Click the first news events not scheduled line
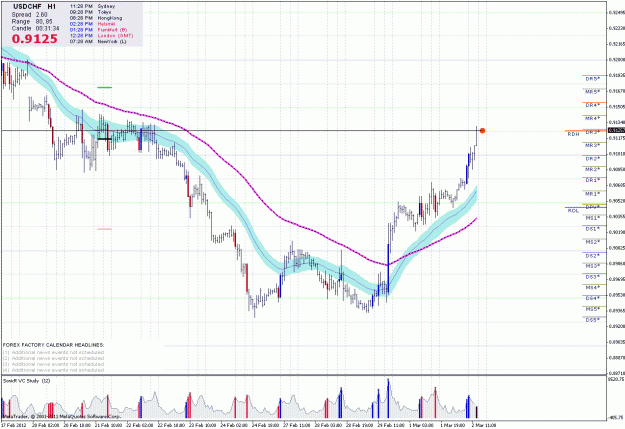Viewport: 625px width, 429px height. pyautogui.click(x=53, y=352)
